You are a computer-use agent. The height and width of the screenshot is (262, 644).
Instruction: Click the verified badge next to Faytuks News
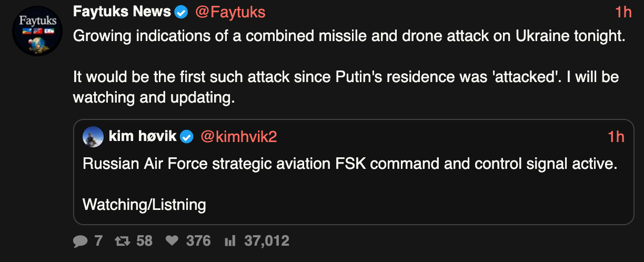(x=182, y=12)
